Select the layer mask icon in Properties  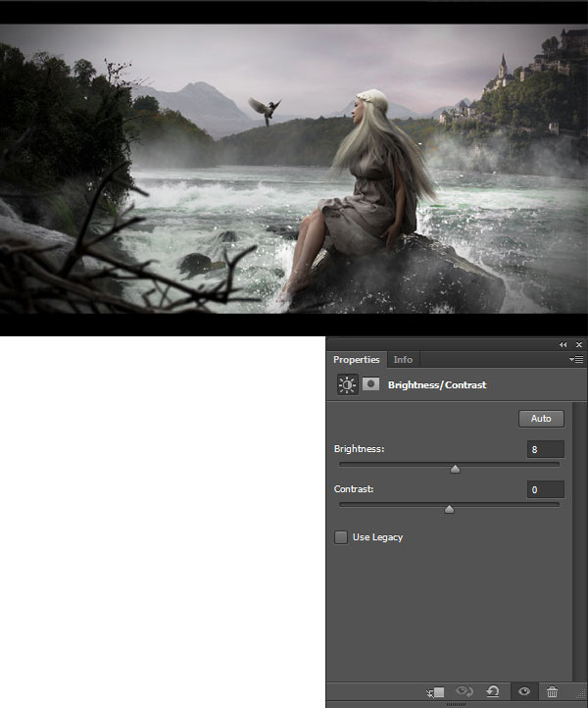(371, 384)
